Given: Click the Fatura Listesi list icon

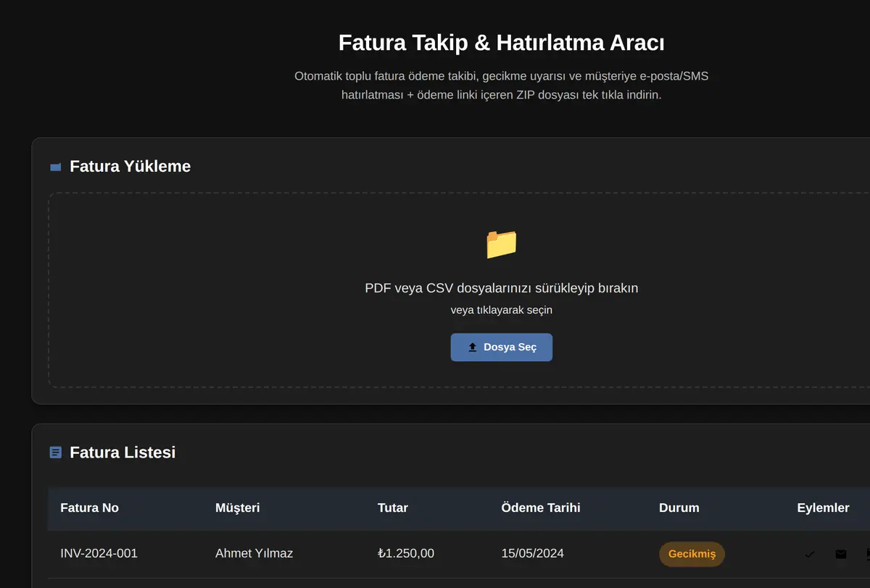Looking at the screenshot, I should click(56, 452).
